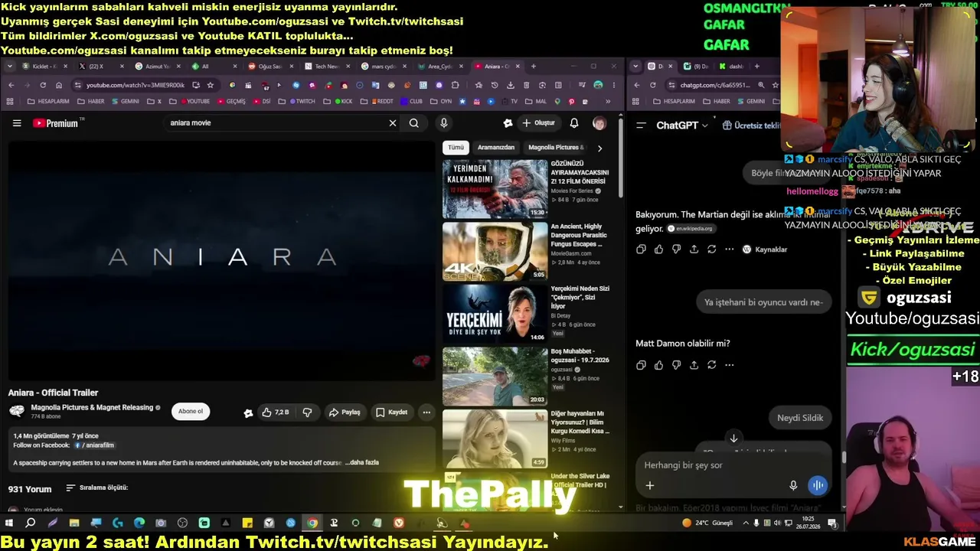Open the ChatGPT model selector dropdown

click(682, 126)
